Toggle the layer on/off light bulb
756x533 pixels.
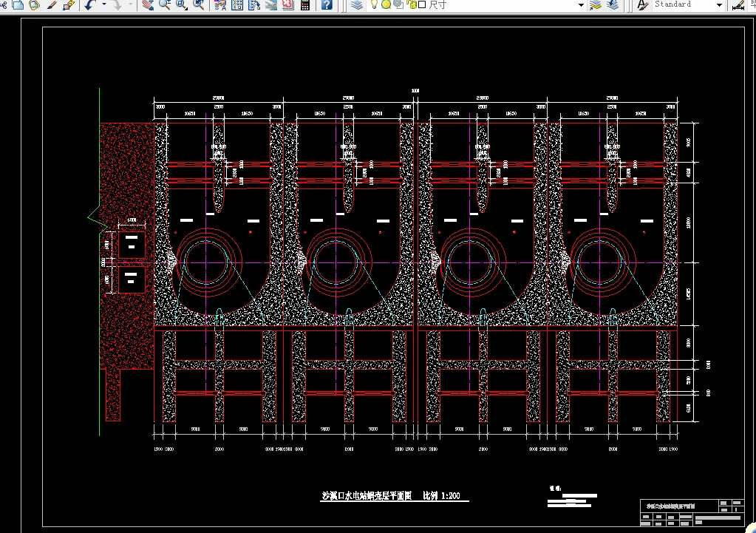click(x=374, y=4)
